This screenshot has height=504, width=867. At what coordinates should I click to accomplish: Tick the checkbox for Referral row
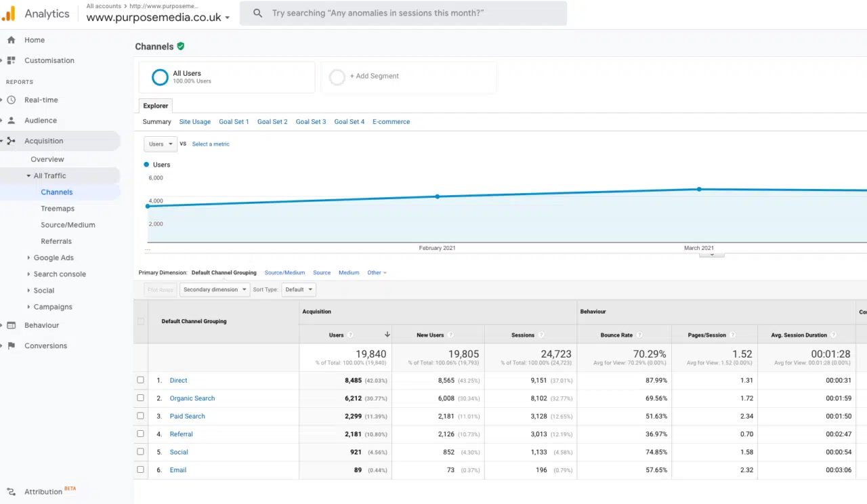tap(141, 434)
